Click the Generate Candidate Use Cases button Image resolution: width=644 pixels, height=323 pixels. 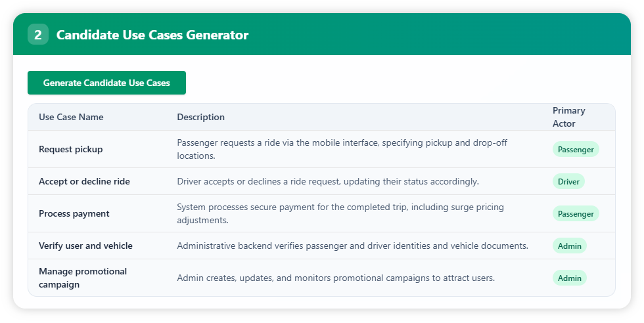tap(106, 83)
